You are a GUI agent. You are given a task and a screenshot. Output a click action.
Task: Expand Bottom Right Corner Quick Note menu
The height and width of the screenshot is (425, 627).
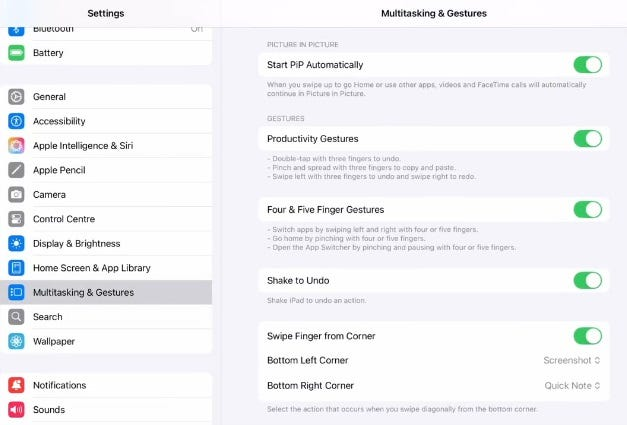tap(572, 386)
